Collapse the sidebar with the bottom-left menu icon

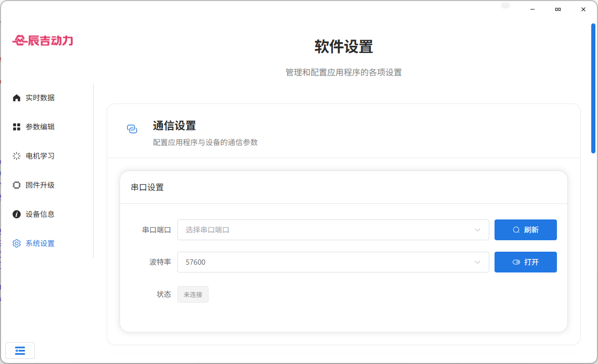point(20,350)
